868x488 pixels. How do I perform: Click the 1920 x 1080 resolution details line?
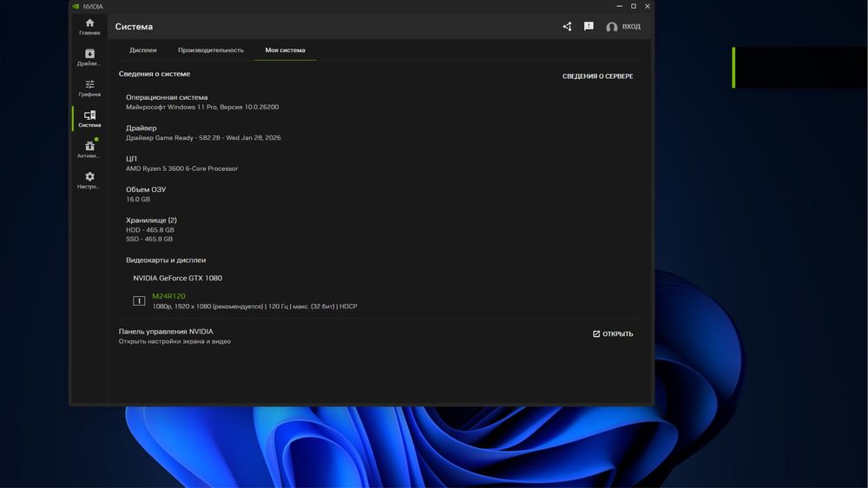254,307
